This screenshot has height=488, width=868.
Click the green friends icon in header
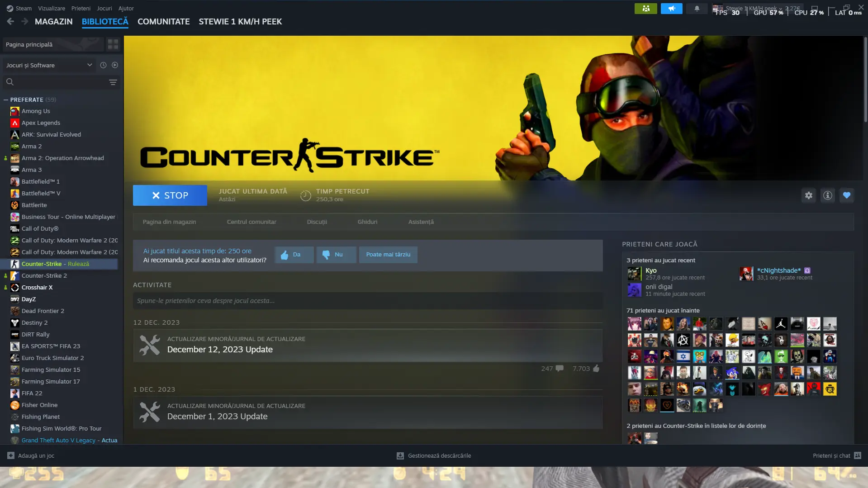pyautogui.click(x=645, y=9)
